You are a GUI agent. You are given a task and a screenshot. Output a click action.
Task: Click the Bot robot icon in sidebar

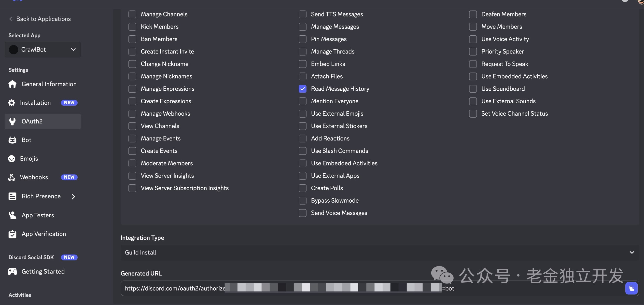12,140
